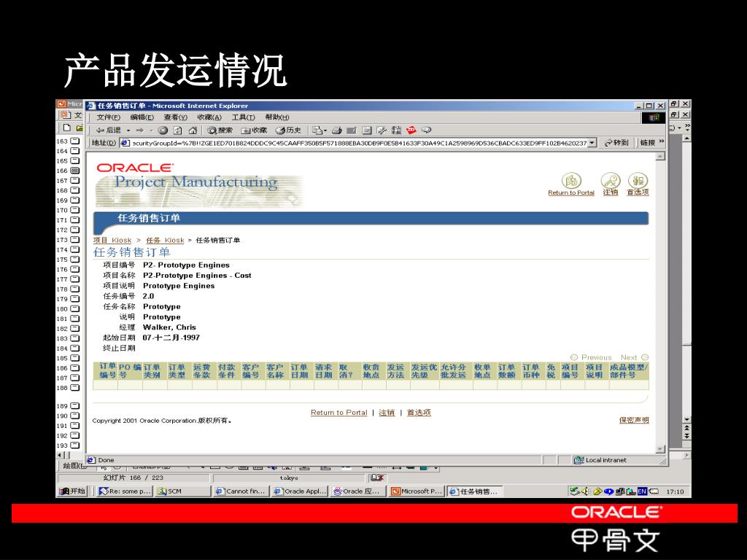This screenshot has height=560, width=747.
Task: Click the top Return to Portal link
Action: (x=571, y=192)
